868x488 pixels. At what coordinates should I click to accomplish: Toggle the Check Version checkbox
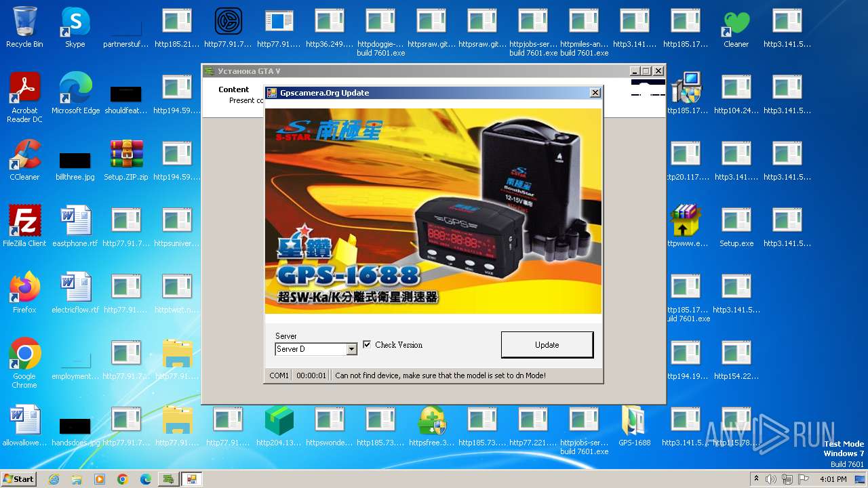[367, 344]
